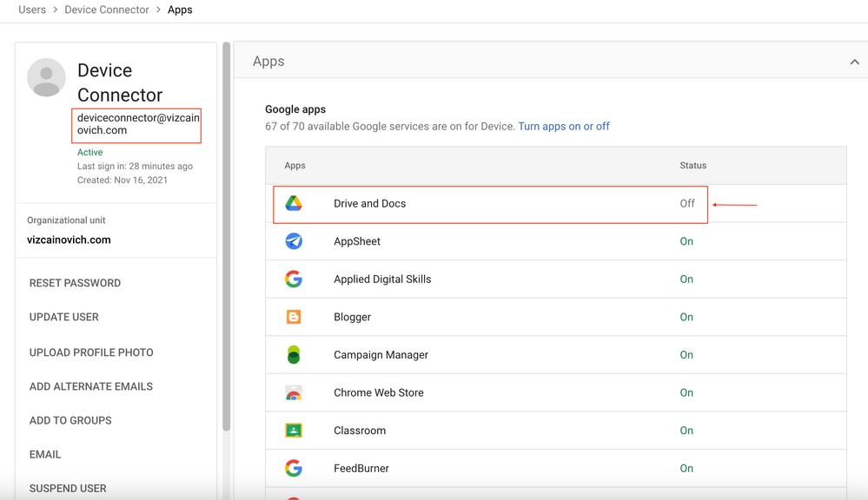Click Turn apps on or off link

click(x=564, y=126)
